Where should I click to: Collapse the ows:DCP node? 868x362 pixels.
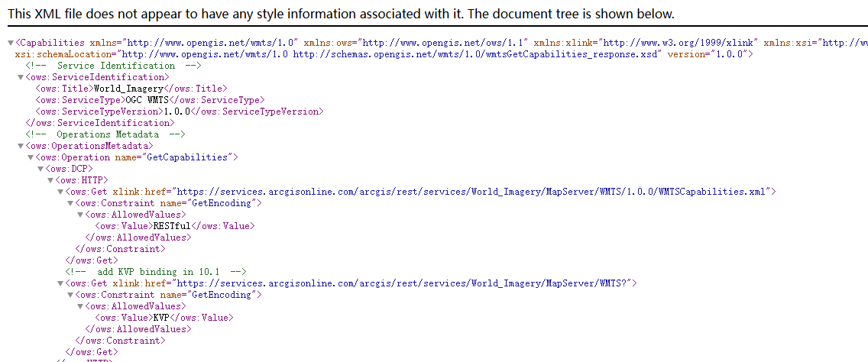(x=40, y=169)
